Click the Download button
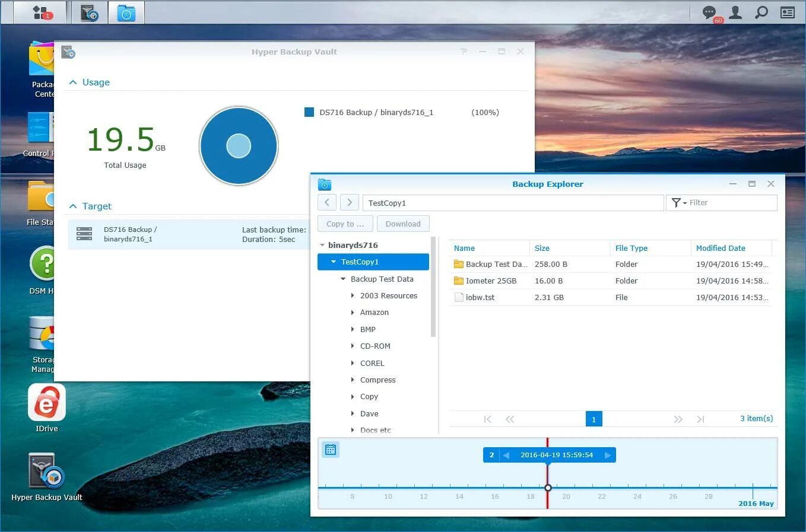806x532 pixels. (x=403, y=224)
